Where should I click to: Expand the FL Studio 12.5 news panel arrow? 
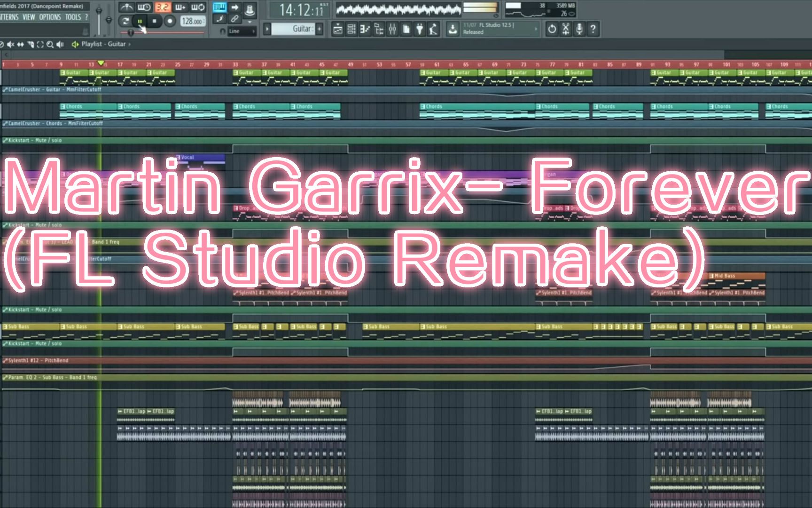(536, 29)
